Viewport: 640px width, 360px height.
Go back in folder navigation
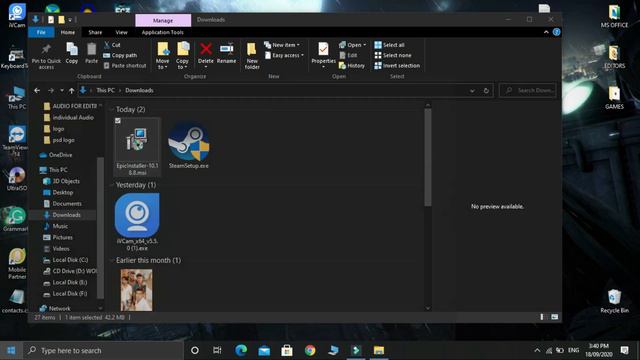click(37, 90)
